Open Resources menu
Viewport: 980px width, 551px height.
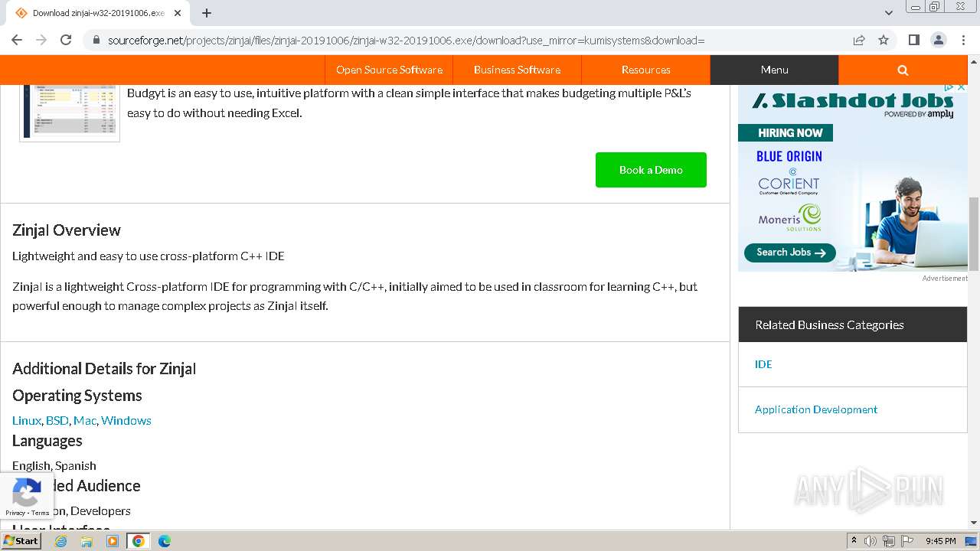pyautogui.click(x=645, y=70)
